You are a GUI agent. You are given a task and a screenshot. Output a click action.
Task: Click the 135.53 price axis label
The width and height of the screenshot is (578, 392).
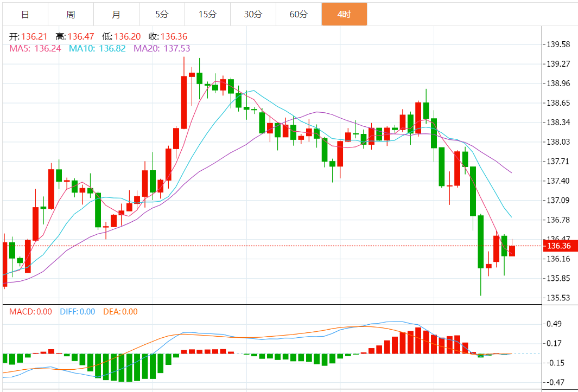(x=558, y=298)
